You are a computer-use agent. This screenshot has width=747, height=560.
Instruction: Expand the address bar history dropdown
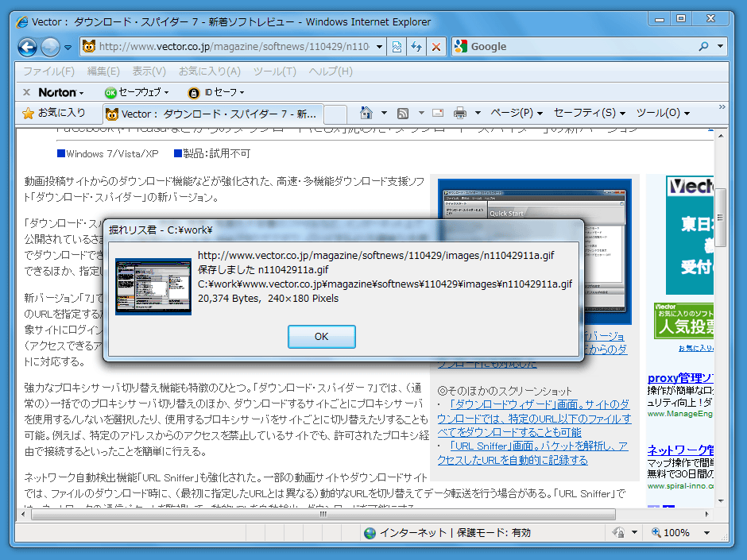379,47
